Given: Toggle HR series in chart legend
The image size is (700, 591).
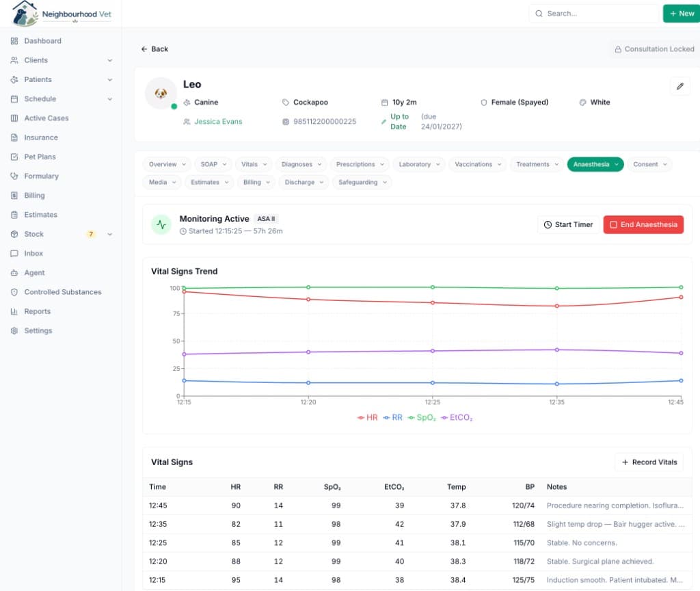Looking at the screenshot, I should click(367, 417).
